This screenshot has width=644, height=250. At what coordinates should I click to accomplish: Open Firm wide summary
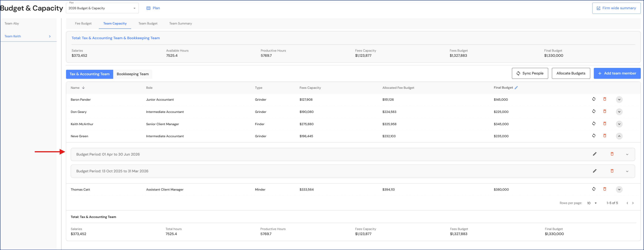[616, 8]
